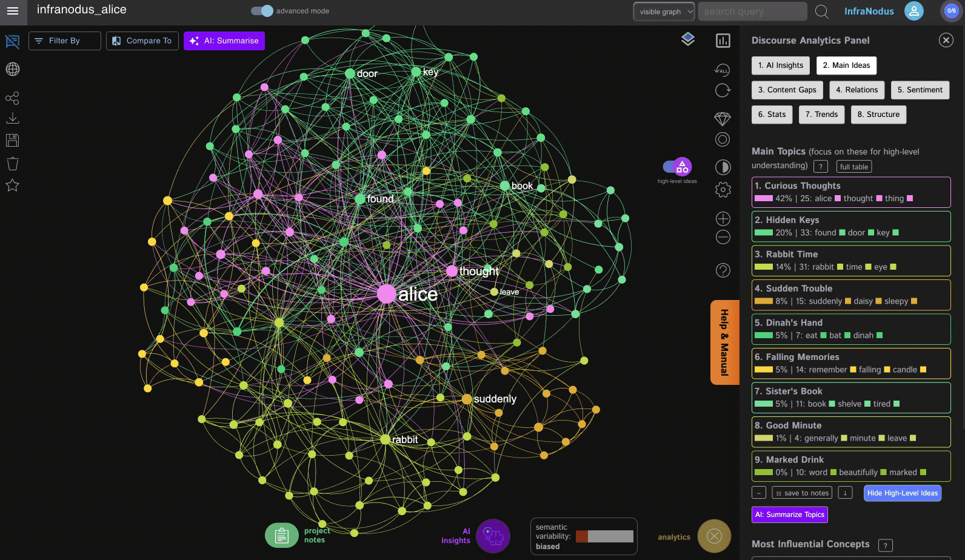Viewport: 965px width, 560px height.
Task: Zoom in with the plus icon
Action: coord(723,218)
